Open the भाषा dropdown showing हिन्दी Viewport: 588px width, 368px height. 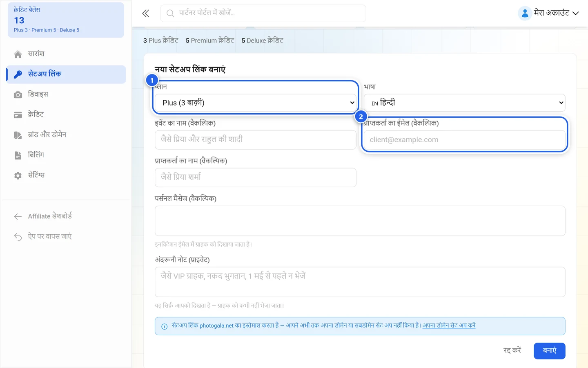[465, 103]
